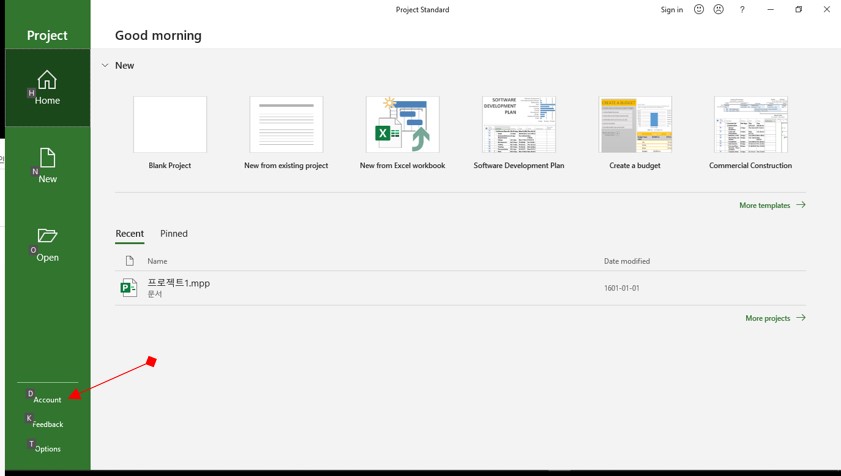Choose New from Excel workbook template

point(402,133)
